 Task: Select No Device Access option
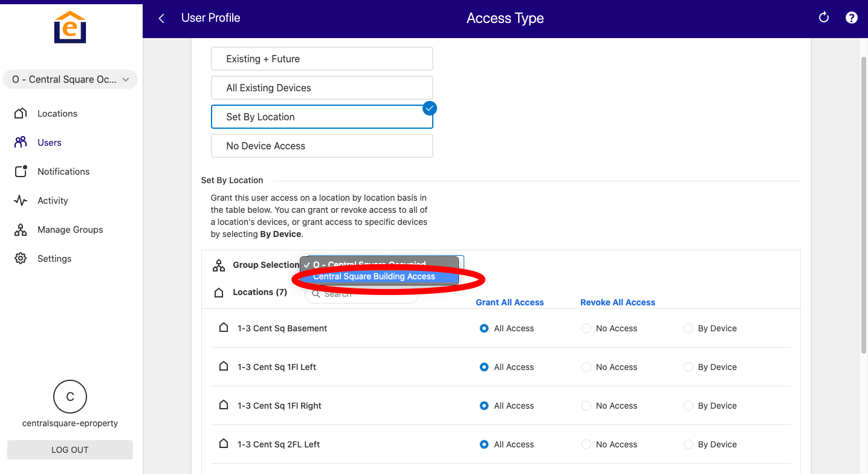pos(322,146)
